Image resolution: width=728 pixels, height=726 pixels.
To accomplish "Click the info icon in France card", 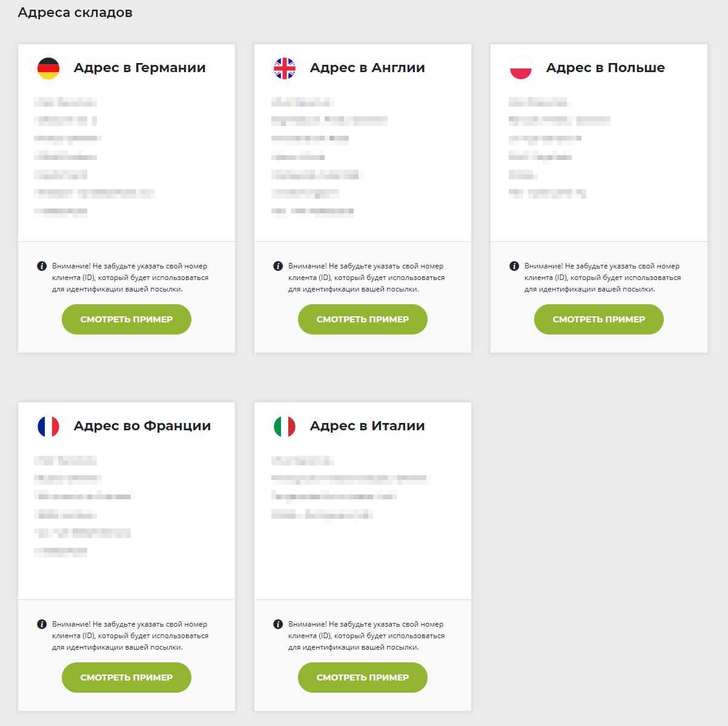I will (x=42, y=624).
